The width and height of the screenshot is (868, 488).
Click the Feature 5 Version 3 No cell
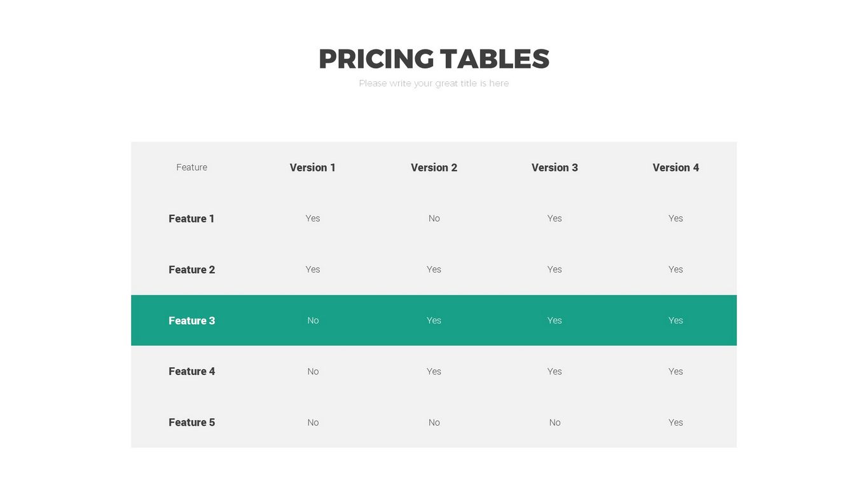point(555,423)
